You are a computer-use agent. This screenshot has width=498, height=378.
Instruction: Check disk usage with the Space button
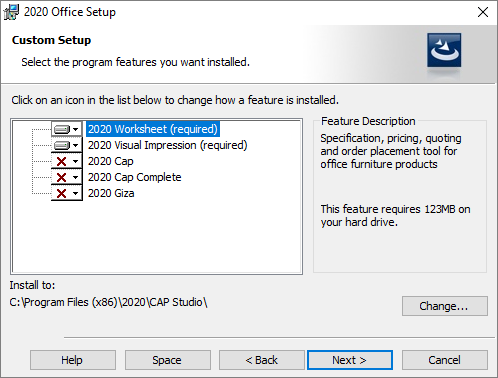(x=168, y=360)
